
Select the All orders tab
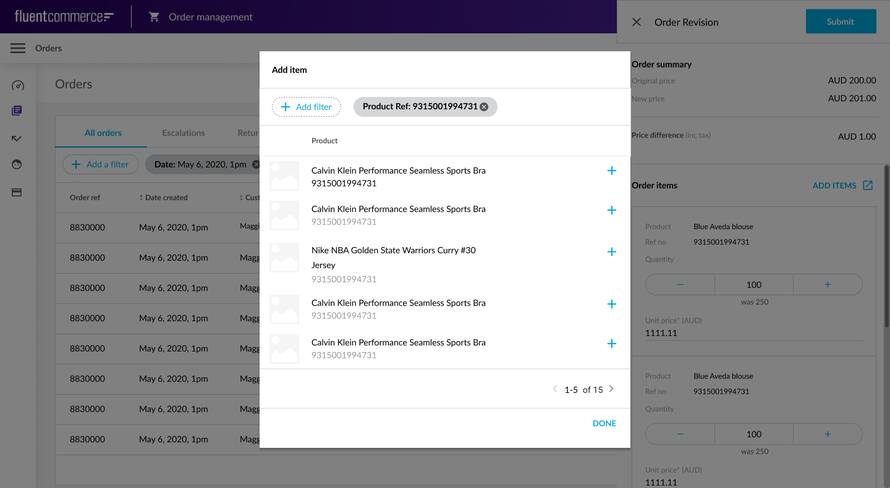pos(103,133)
